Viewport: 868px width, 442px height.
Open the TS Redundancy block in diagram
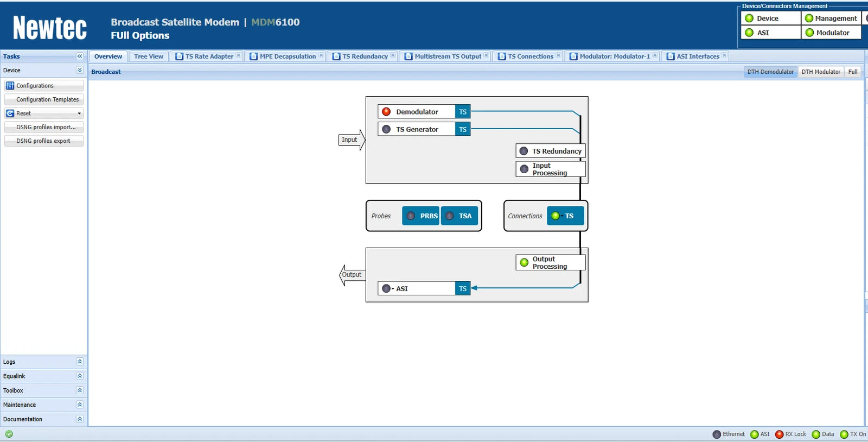tap(551, 151)
